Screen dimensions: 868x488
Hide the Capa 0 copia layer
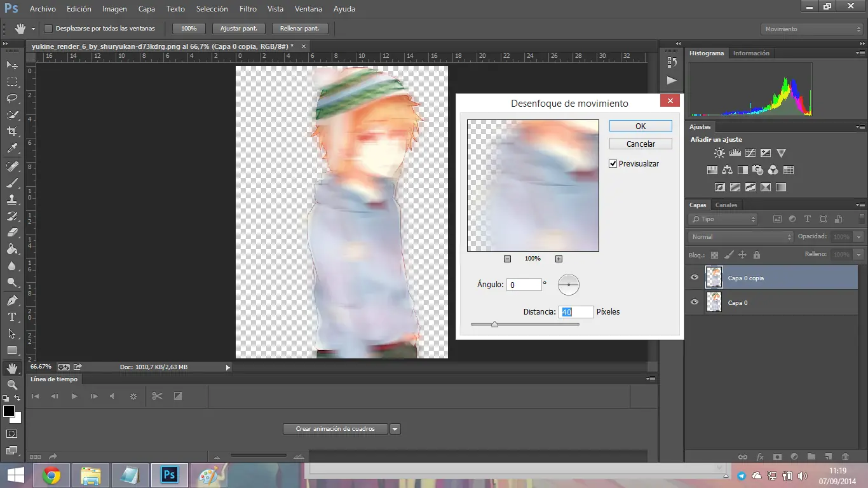click(x=695, y=278)
